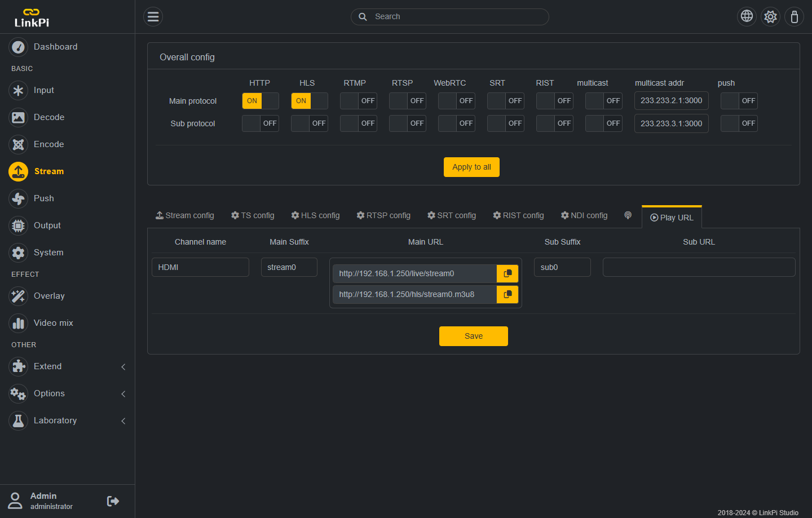Click the gear settings icon in header
The image size is (812, 518).
tap(770, 16)
